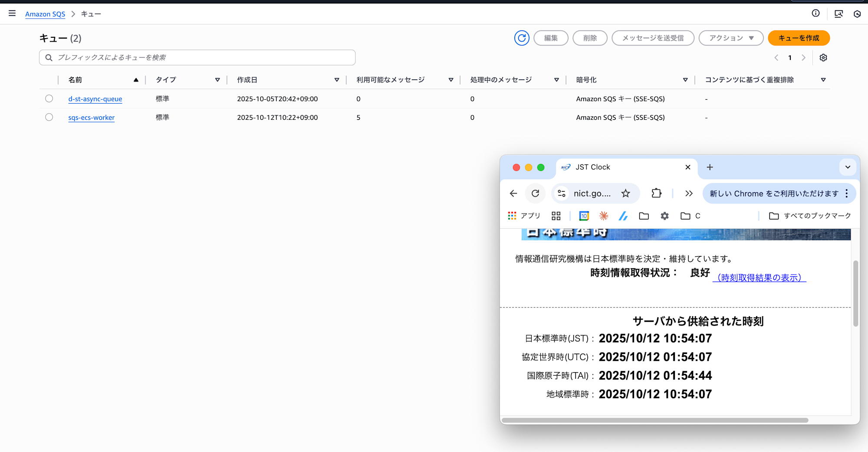Open the sqs-ecs-worker queue link
Screen dimensions: 868x452
(92, 118)
